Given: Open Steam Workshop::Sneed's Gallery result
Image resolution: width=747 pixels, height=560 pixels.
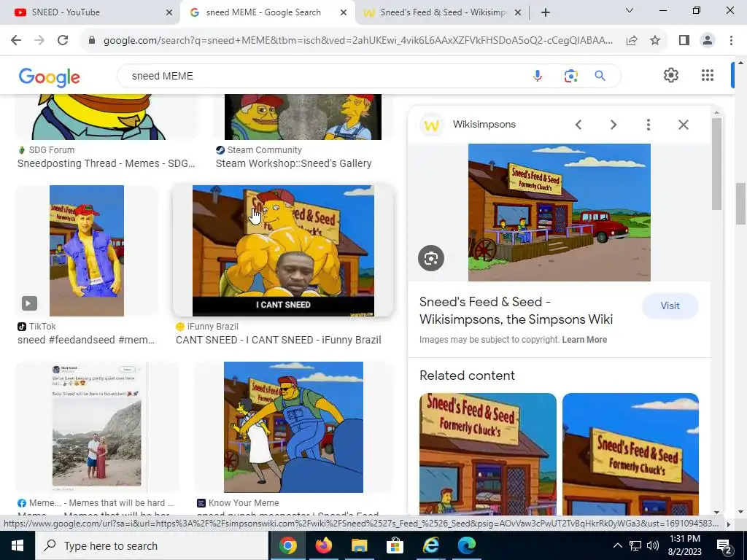Looking at the screenshot, I should click(x=293, y=163).
